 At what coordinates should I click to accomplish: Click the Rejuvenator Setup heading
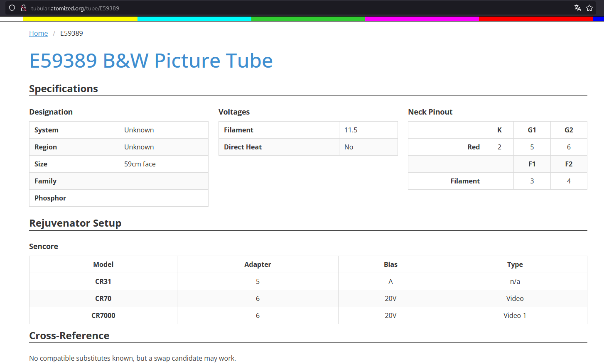coord(75,223)
